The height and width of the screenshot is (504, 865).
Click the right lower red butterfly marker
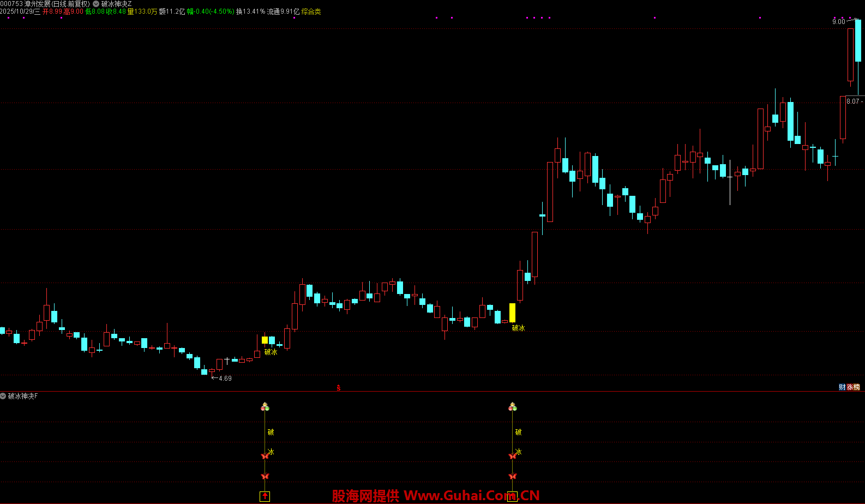tap(512, 476)
